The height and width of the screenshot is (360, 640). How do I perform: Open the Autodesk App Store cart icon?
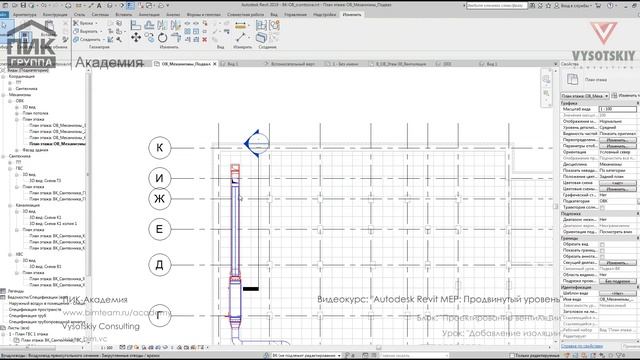(598, 6)
